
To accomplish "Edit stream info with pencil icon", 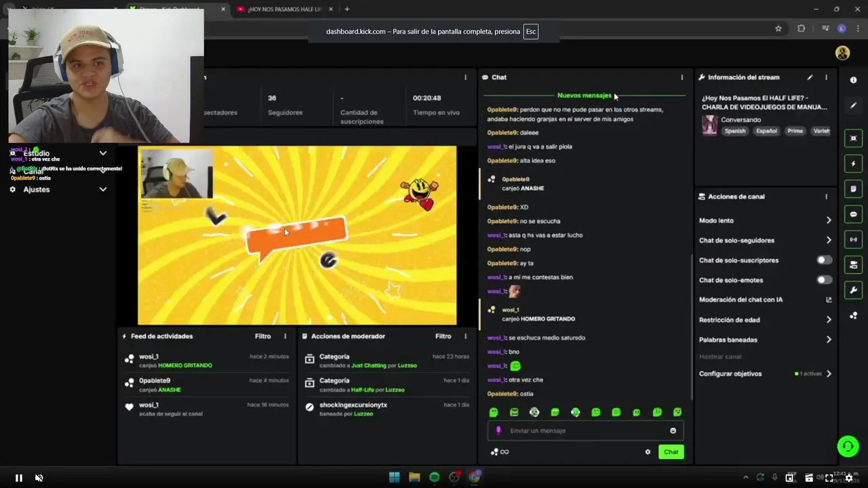I will [810, 77].
